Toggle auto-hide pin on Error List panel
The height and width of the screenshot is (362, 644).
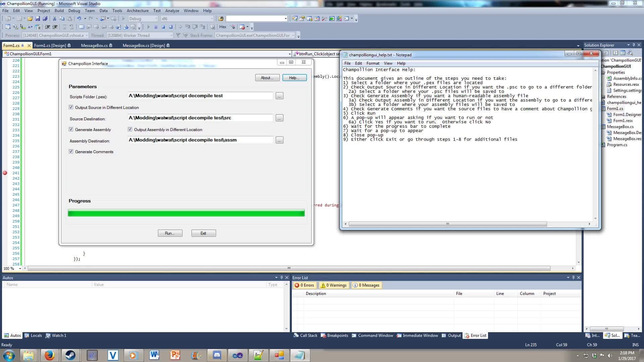573,278
